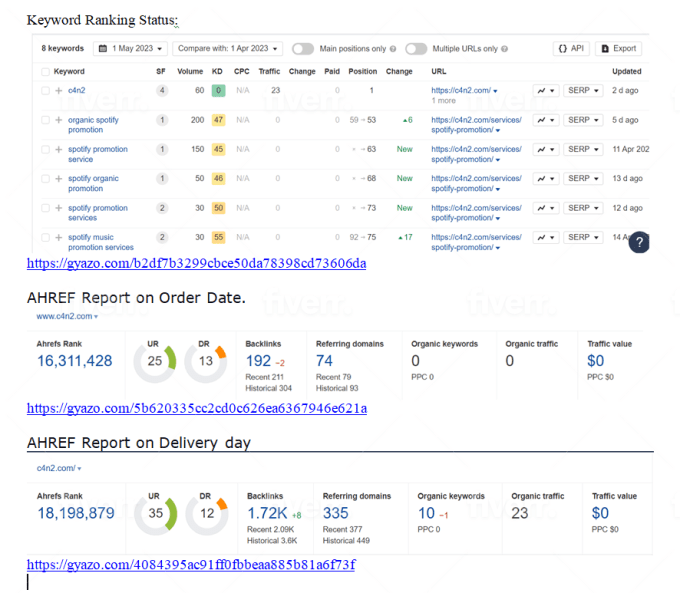
Task: Click referring domains value 335 on delivery report
Action: click(335, 513)
